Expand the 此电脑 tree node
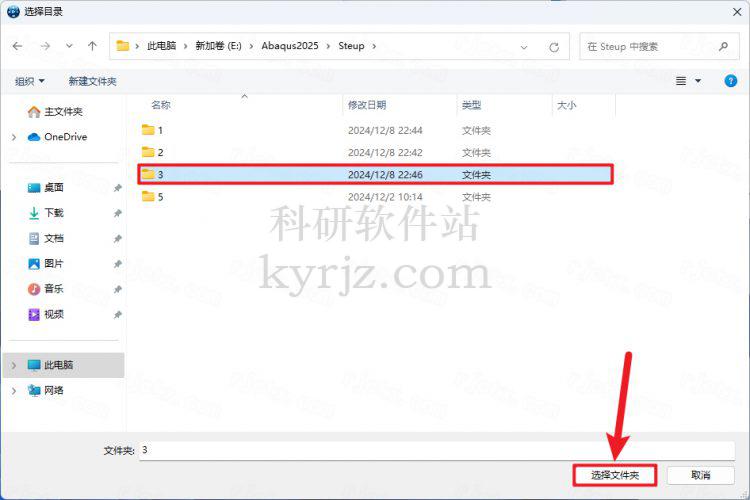Image resolution: width=750 pixels, height=500 pixels. [14, 366]
